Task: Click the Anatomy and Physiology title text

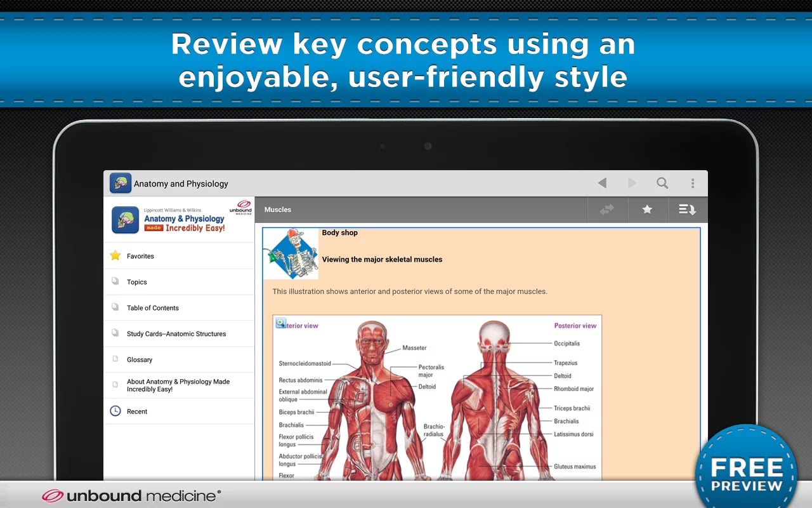Action: pos(181,184)
